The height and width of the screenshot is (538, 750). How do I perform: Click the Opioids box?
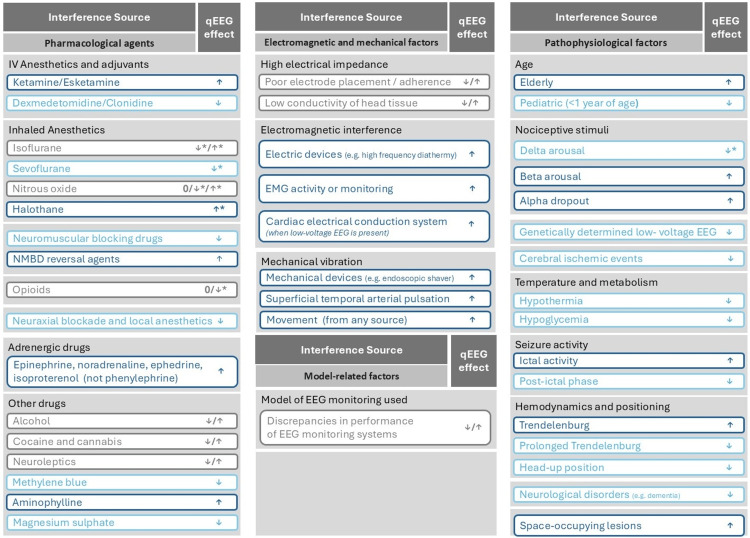122,290
